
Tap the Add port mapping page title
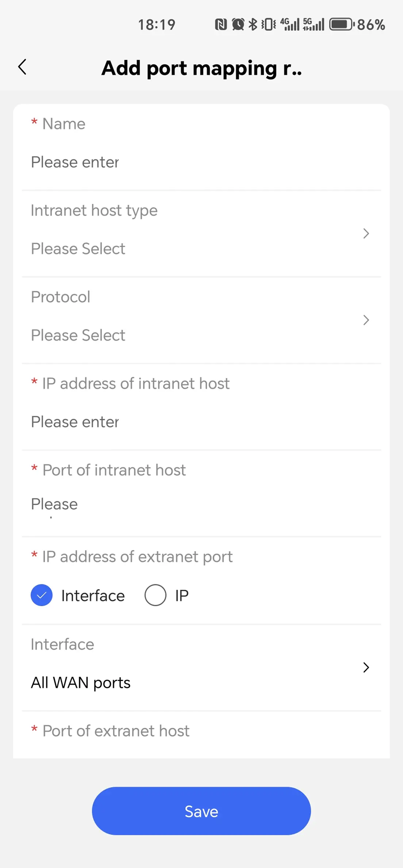pyautogui.click(x=201, y=68)
